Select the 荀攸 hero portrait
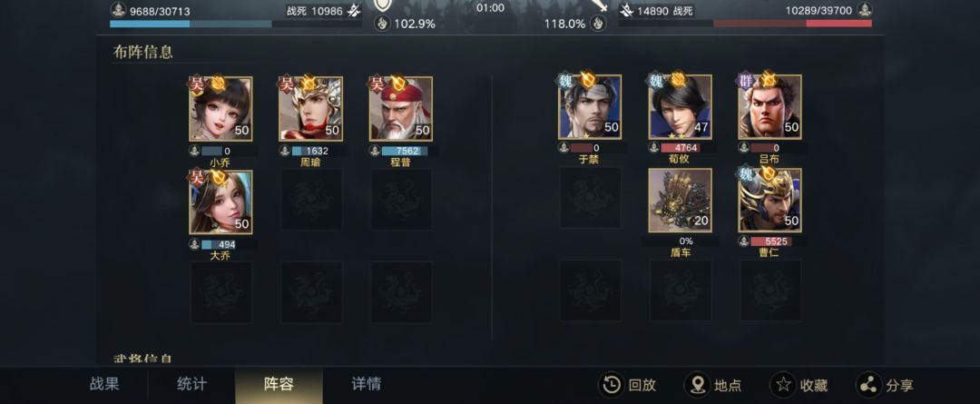This screenshot has width=980, height=404. pyautogui.click(x=680, y=107)
